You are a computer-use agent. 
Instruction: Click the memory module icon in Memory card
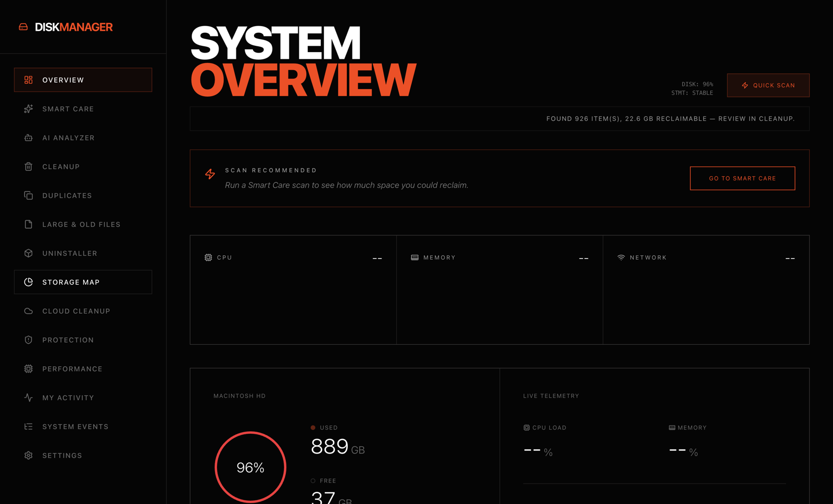click(415, 257)
